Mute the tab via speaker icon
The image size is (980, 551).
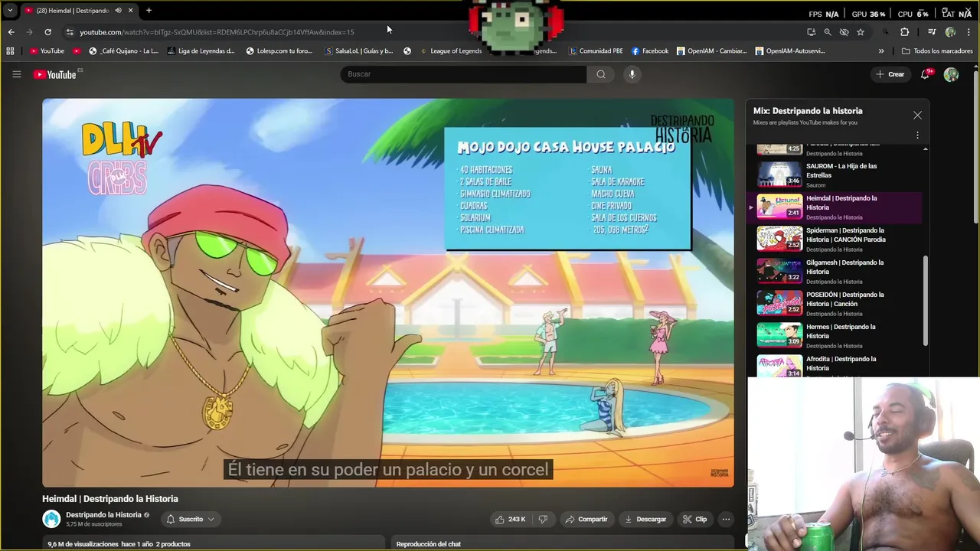coord(118,10)
